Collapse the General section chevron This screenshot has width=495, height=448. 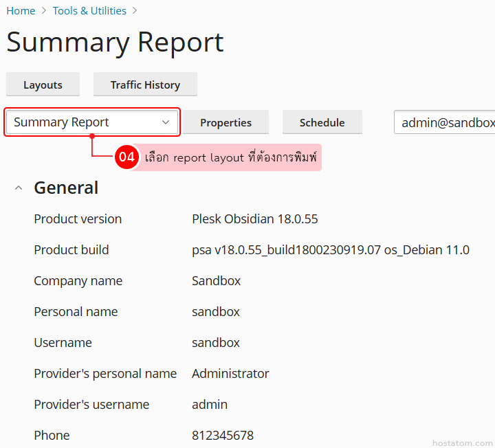19,188
